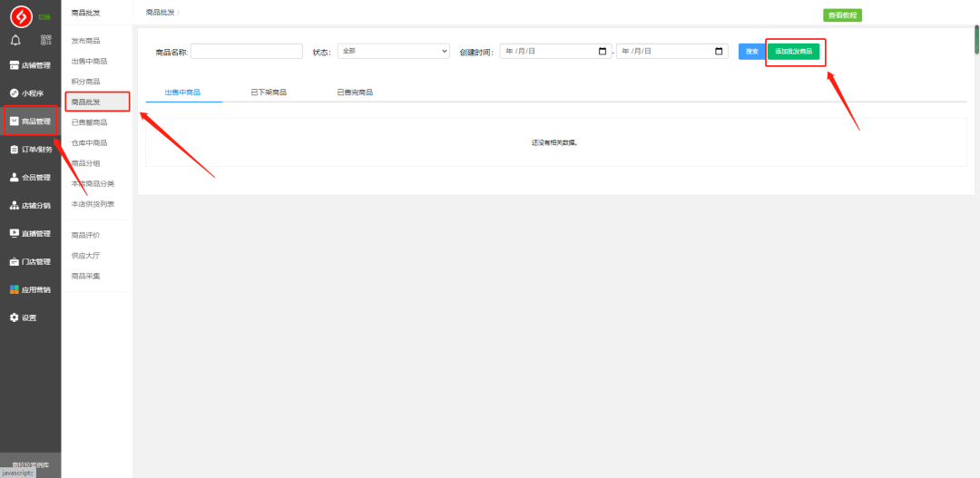This screenshot has width=980, height=478.
Task: Click the red lightning logo icon
Action: tap(21, 16)
